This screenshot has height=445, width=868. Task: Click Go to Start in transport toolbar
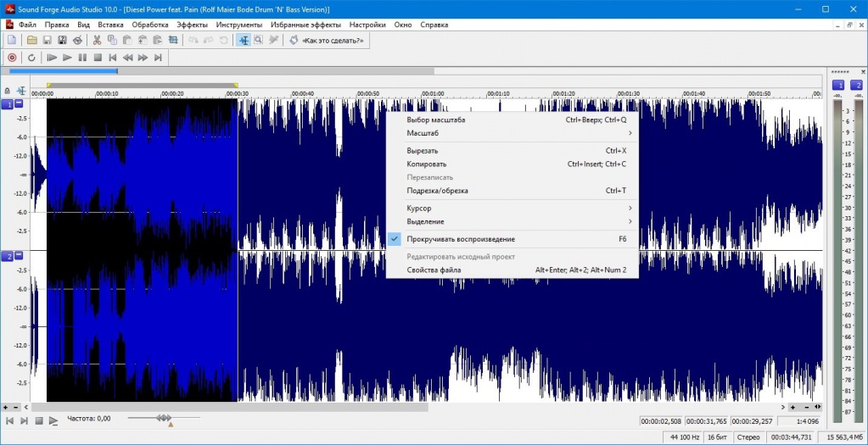(112, 58)
